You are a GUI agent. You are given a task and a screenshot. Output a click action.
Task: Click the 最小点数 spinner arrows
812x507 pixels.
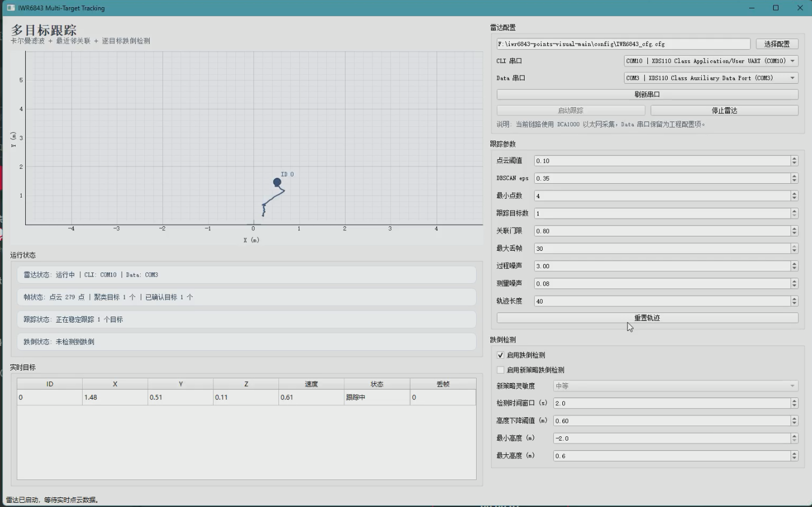[794, 196]
